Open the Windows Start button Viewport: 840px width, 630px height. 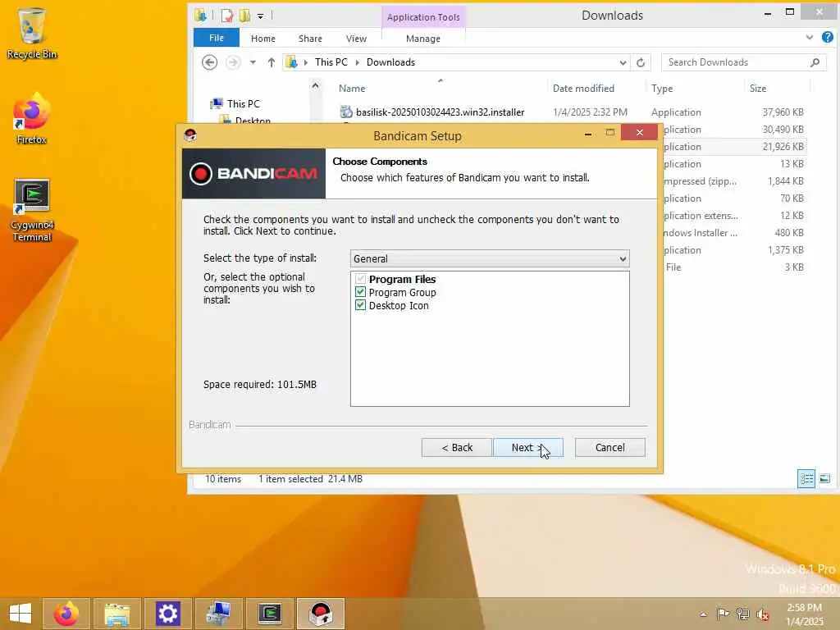click(x=21, y=614)
